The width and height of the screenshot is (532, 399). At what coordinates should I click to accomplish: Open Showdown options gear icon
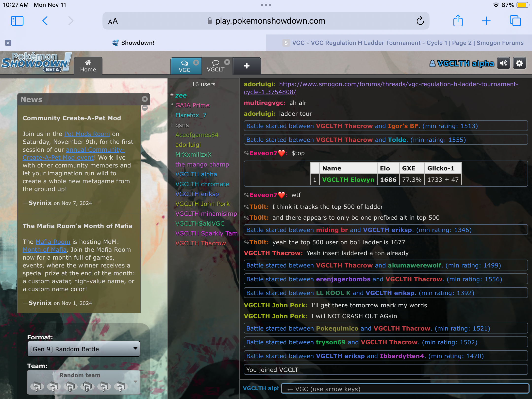tap(519, 64)
